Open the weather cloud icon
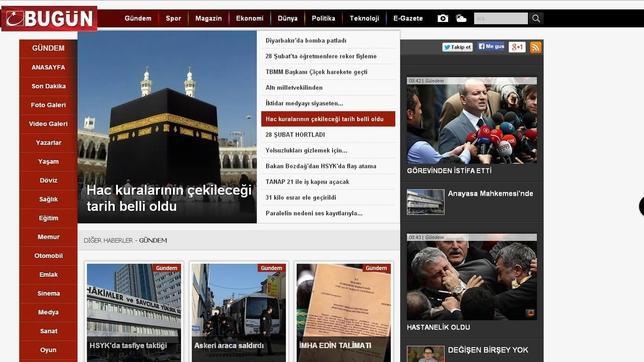Screen dimensions: 644x362 click(x=461, y=18)
